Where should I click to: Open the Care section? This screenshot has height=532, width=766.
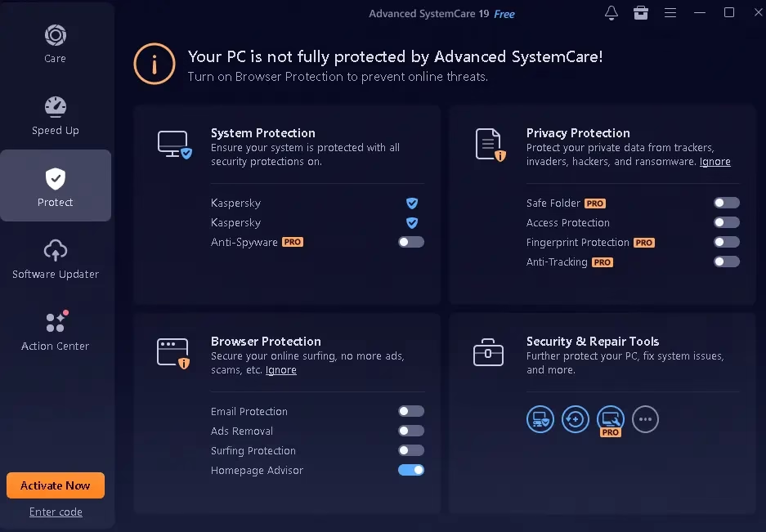(x=56, y=44)
